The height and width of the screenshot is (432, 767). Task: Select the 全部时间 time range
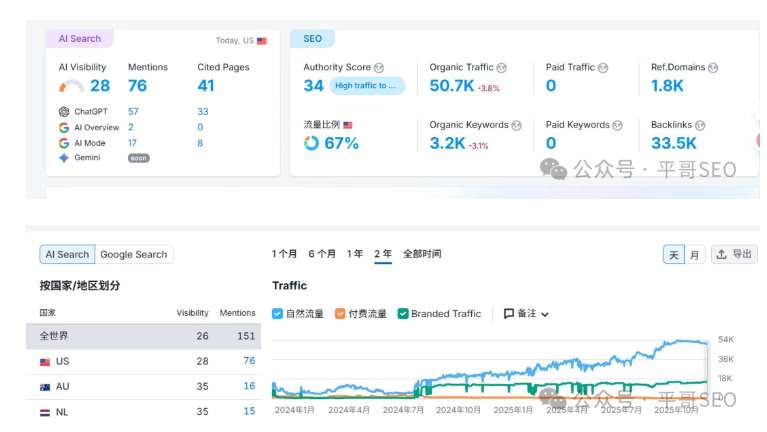coord(422,254)
